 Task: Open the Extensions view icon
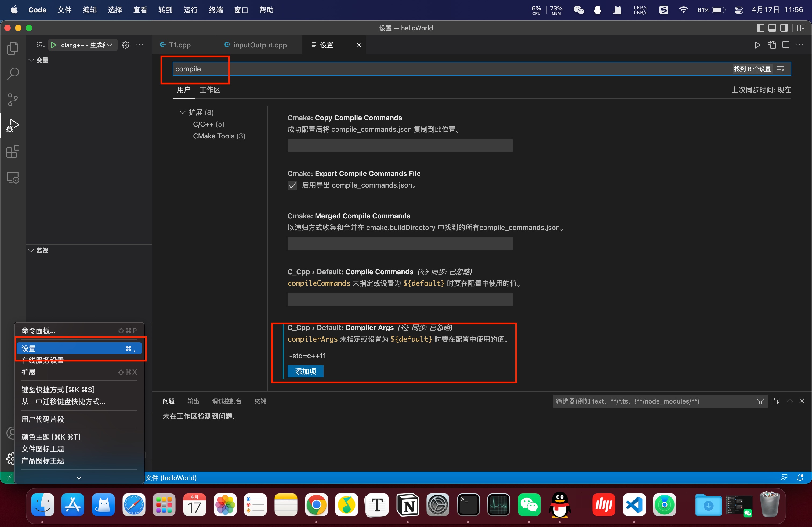13,151
